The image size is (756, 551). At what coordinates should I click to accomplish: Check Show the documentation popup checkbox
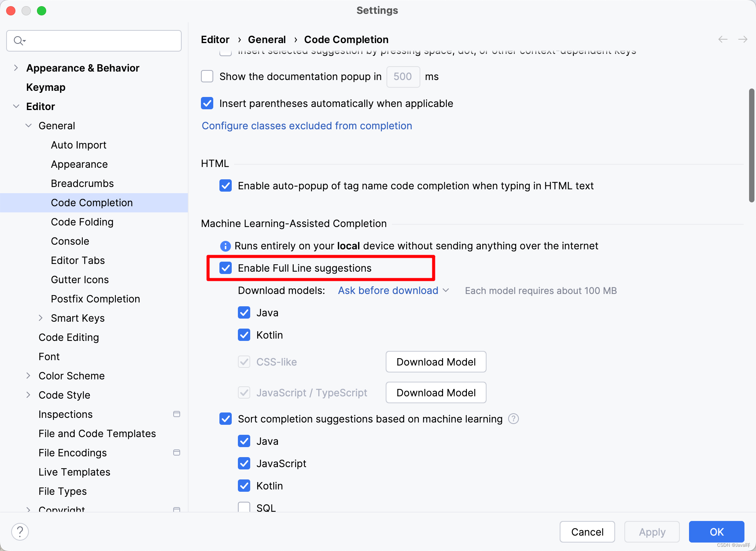(207, 76)
